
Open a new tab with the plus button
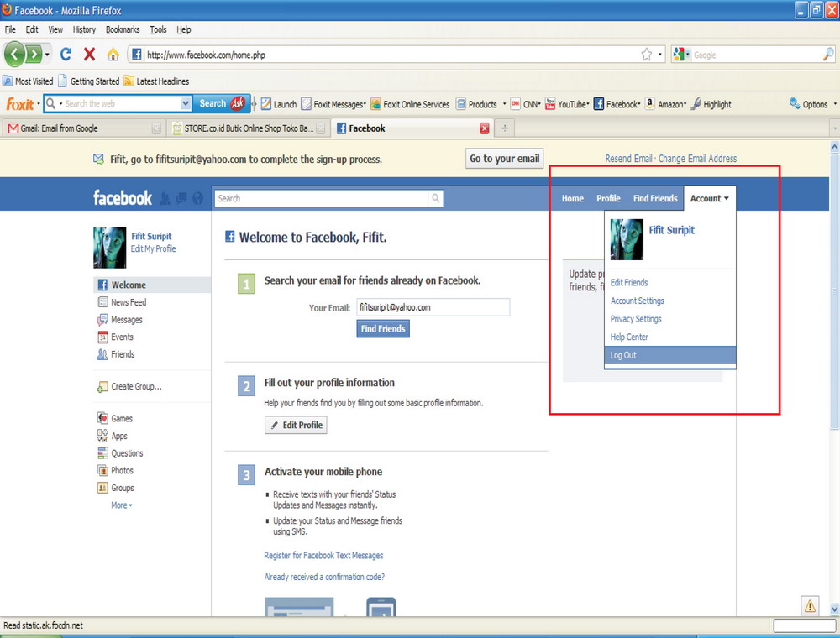pyautogui.click(x=504, y=128)
